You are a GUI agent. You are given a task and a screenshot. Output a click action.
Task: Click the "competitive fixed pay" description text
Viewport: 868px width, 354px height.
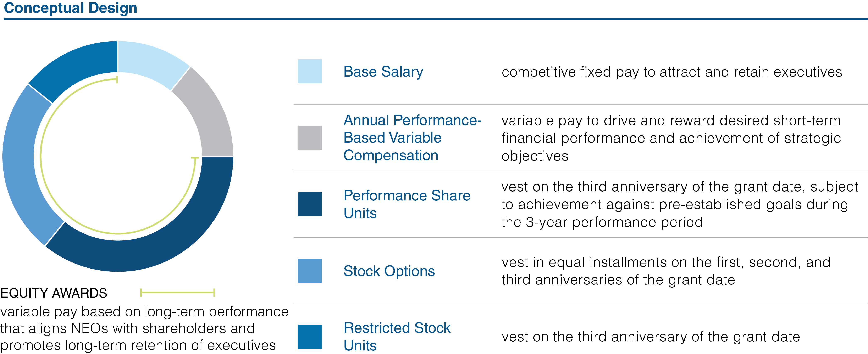click(671, 72)
